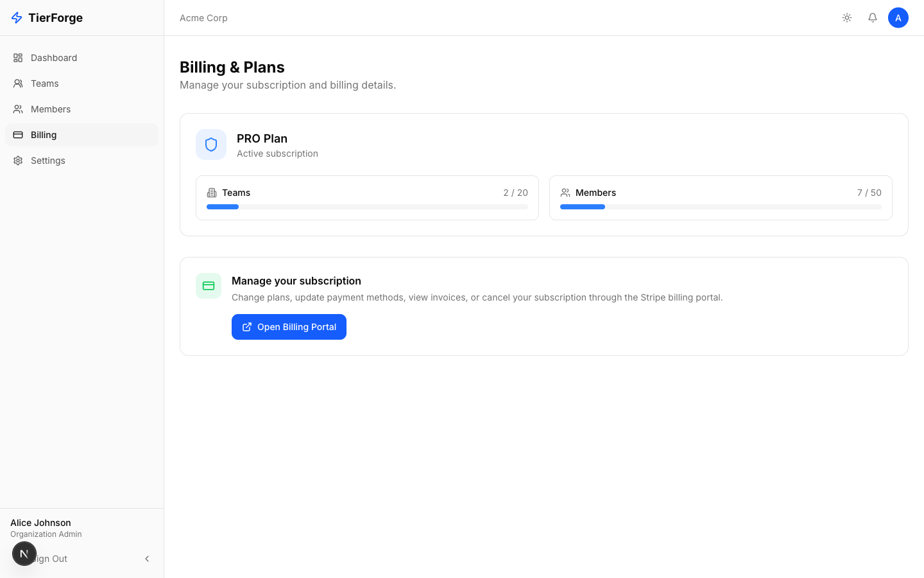Screen dimensions: 924x578
Task: Click the building icon beside Teams usage
Action: tap(212, 193)
